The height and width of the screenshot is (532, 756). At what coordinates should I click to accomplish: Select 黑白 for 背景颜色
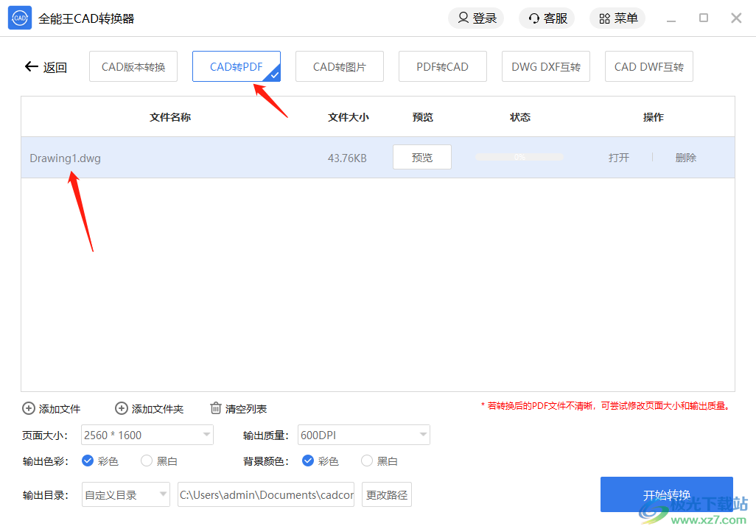tap(366, 461)
